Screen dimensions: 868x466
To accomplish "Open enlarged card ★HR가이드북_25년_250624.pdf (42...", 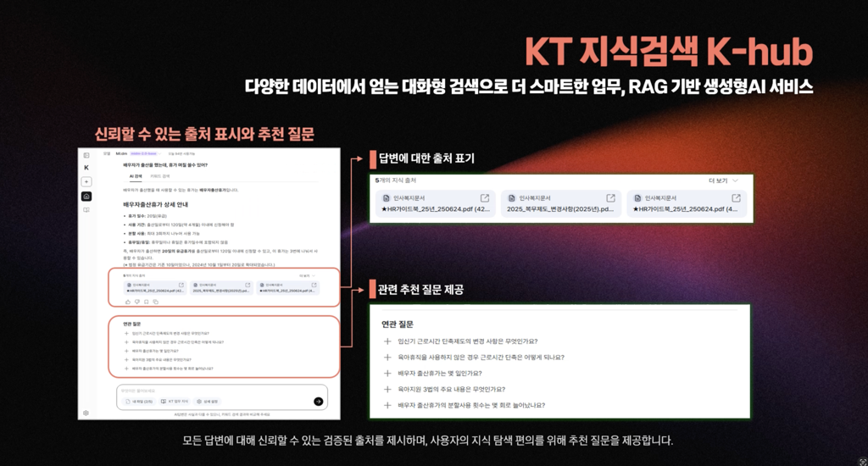I will [436, 203].
